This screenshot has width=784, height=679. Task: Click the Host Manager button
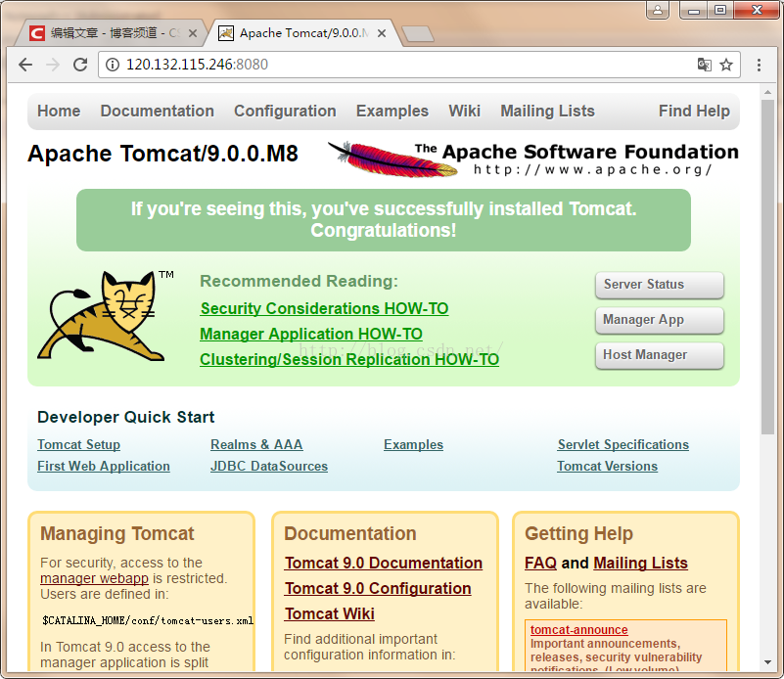point(660,355)
